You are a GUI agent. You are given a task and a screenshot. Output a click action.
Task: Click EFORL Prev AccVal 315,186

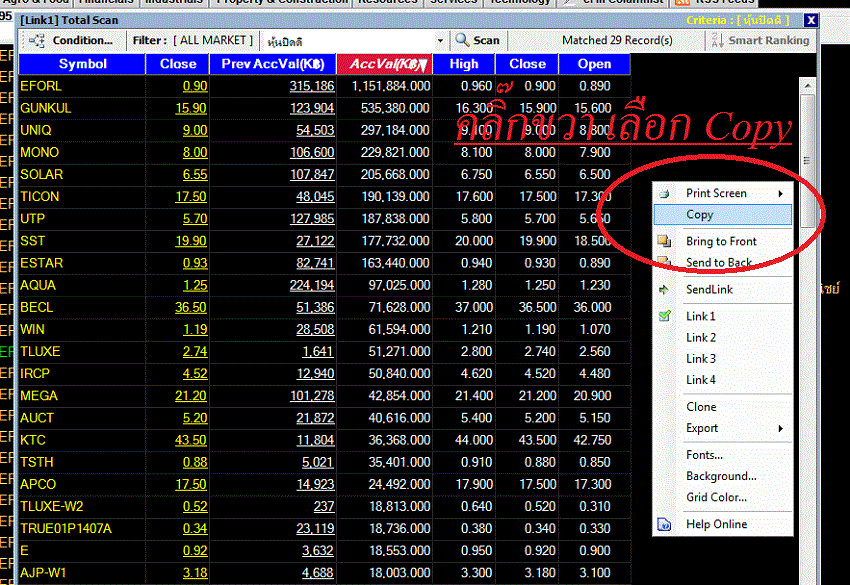tap(312, 86)
